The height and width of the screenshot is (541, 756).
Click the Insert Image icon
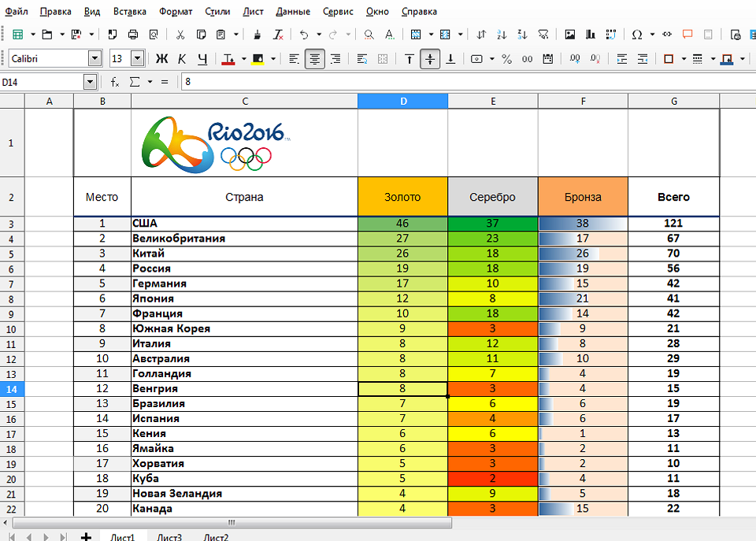click(x=570, y=35)
